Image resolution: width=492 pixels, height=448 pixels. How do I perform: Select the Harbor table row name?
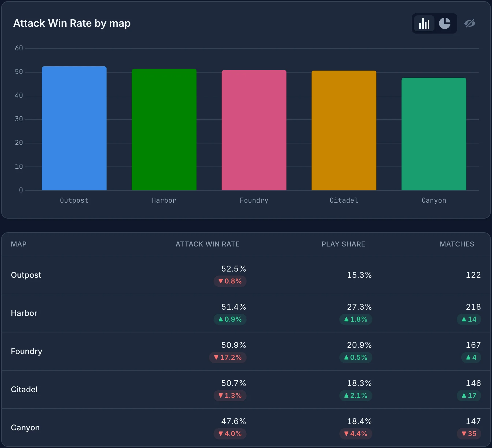point(24,313)
